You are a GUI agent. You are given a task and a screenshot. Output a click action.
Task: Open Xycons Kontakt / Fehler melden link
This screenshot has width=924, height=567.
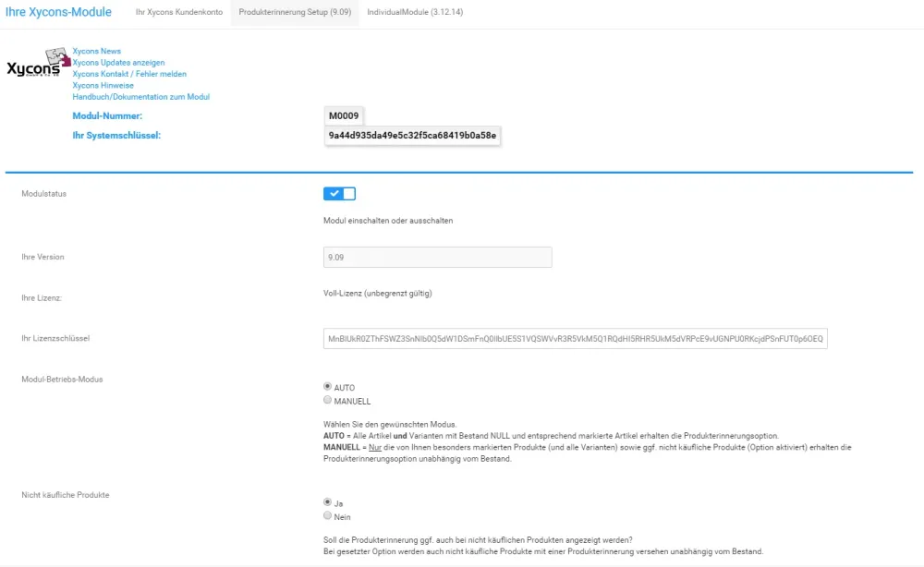(129, 74)
